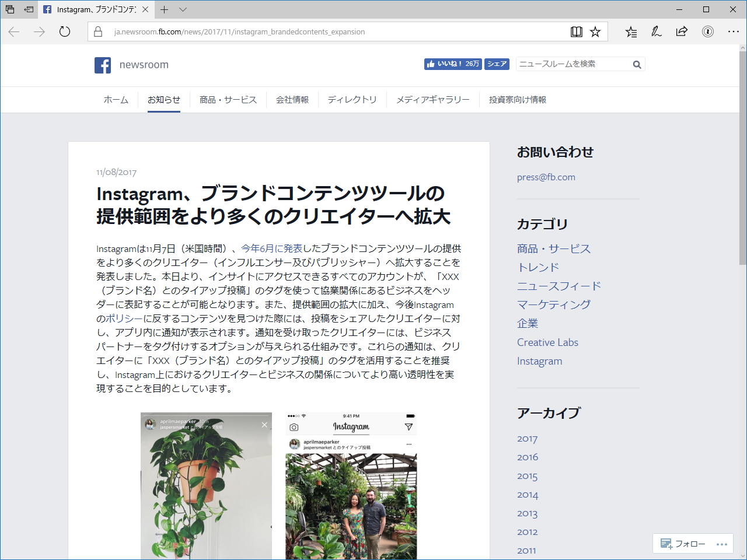Open the ニュースフィード category link
This screenshot has height=560, width=747.
tap(559, 286)
